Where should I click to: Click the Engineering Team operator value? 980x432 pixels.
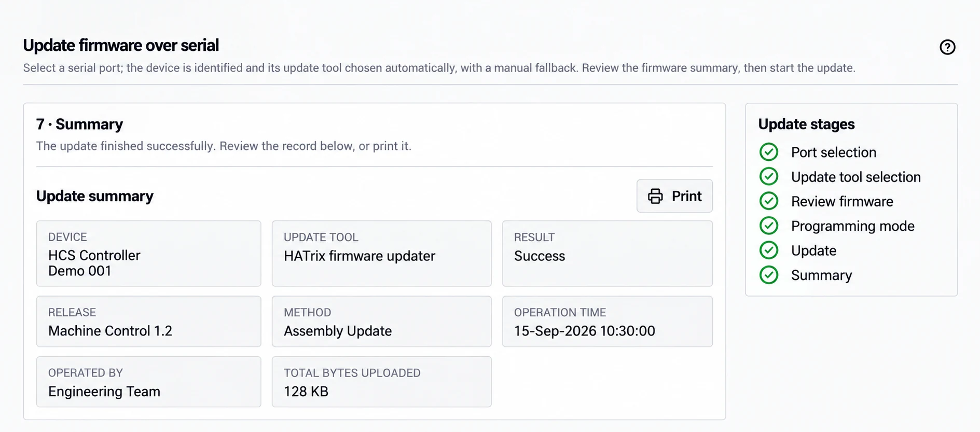coord(104,392)
